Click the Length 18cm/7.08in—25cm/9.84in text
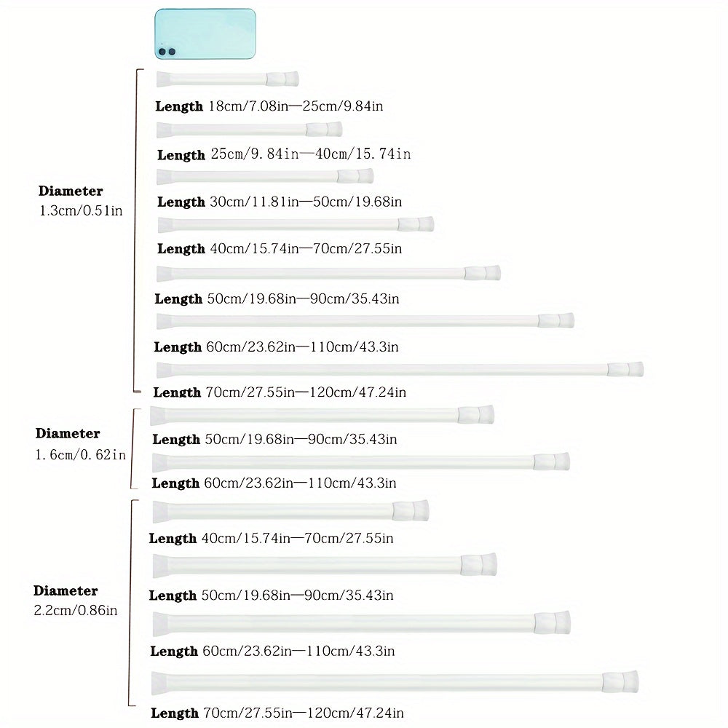The height and width of the screenshot is (728, 728). (269, 106)
